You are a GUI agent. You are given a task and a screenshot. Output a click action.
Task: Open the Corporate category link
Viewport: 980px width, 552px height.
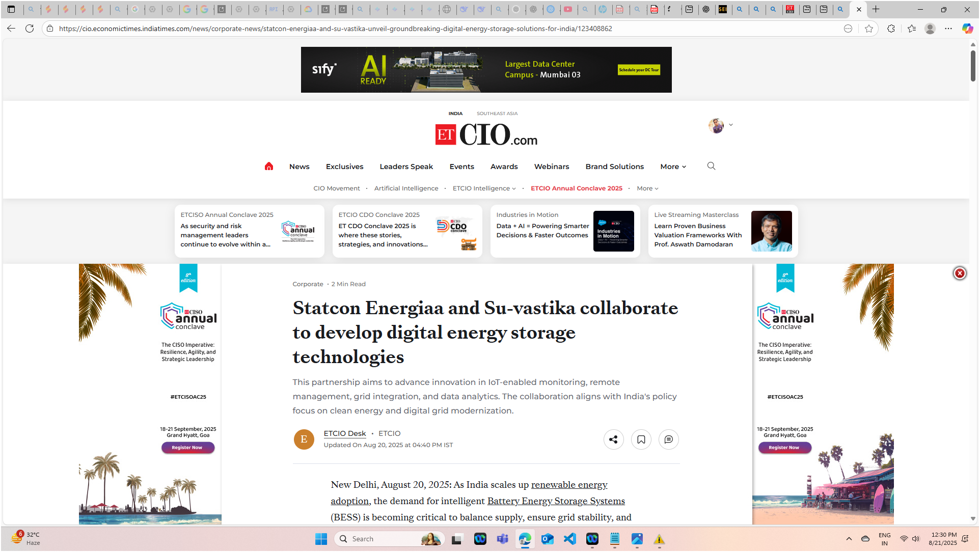point(308,284)
